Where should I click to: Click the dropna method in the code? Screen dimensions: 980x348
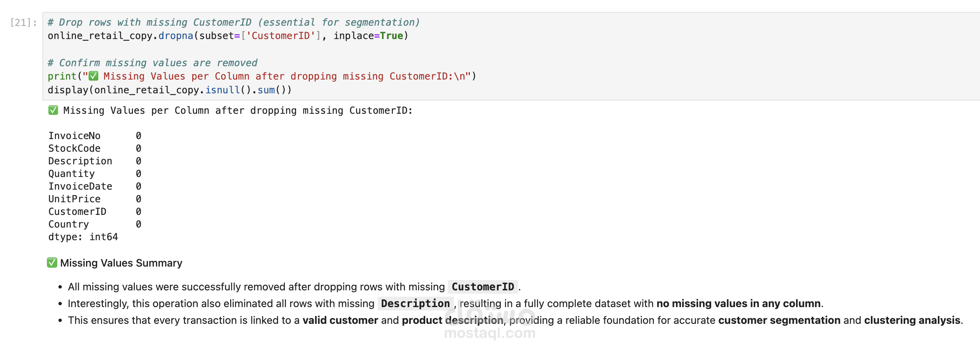click(176, 36)
